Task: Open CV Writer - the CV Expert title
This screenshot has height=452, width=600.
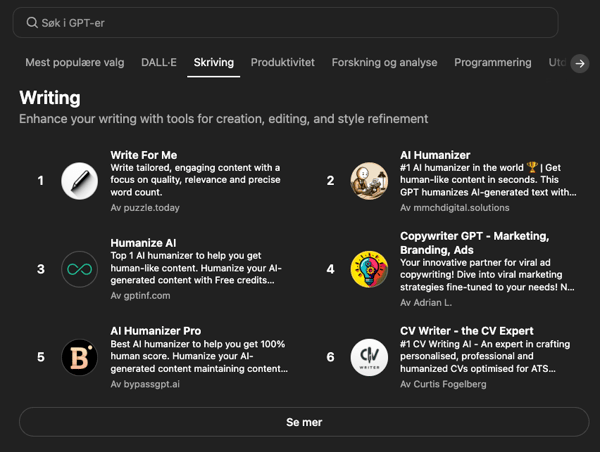Action: coord(466,331)
